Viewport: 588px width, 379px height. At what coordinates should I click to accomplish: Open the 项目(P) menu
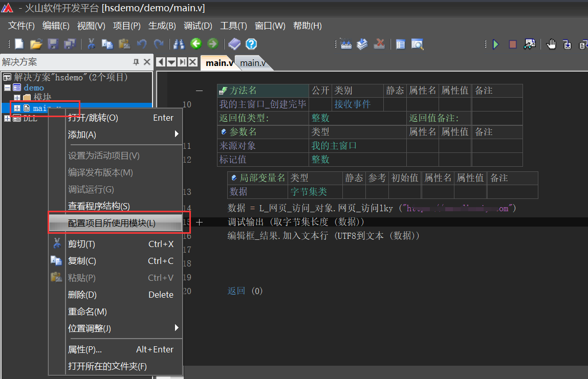[x=127, y=26]
